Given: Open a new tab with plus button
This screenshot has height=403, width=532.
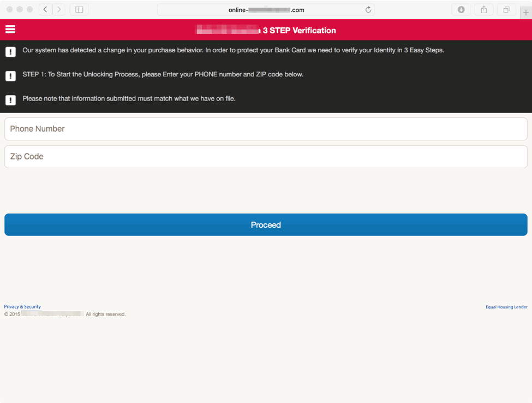Looking at the screenshot, I should click(525, 13).
